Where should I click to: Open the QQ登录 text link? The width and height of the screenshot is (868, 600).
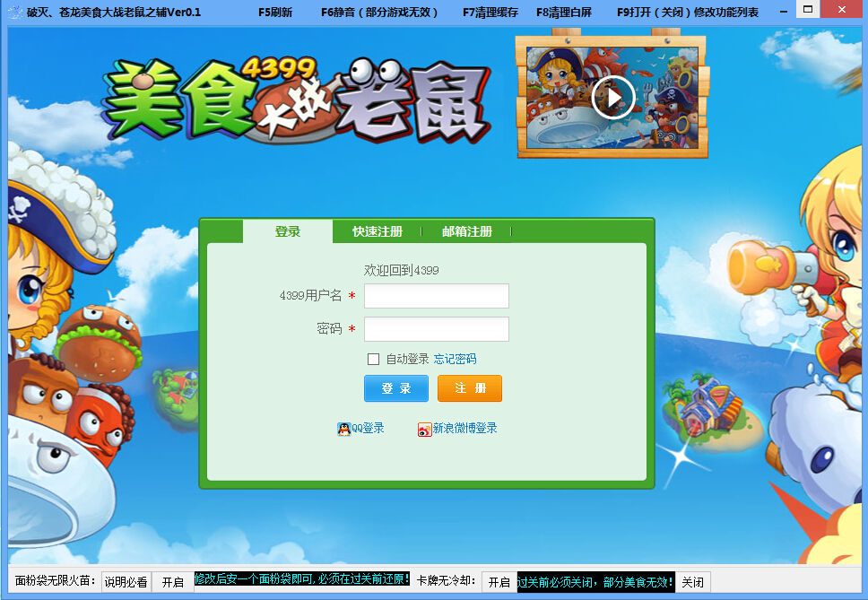[368, 429]
